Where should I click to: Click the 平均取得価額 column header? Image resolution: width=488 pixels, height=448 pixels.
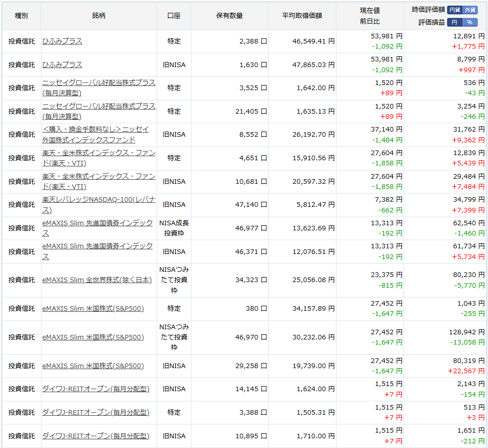point(302,16)
